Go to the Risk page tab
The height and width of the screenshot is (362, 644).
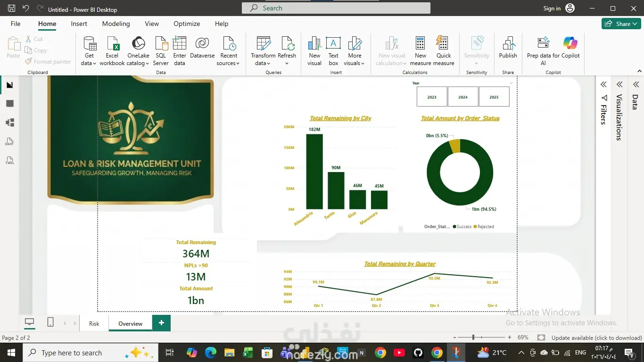point(94,323)
